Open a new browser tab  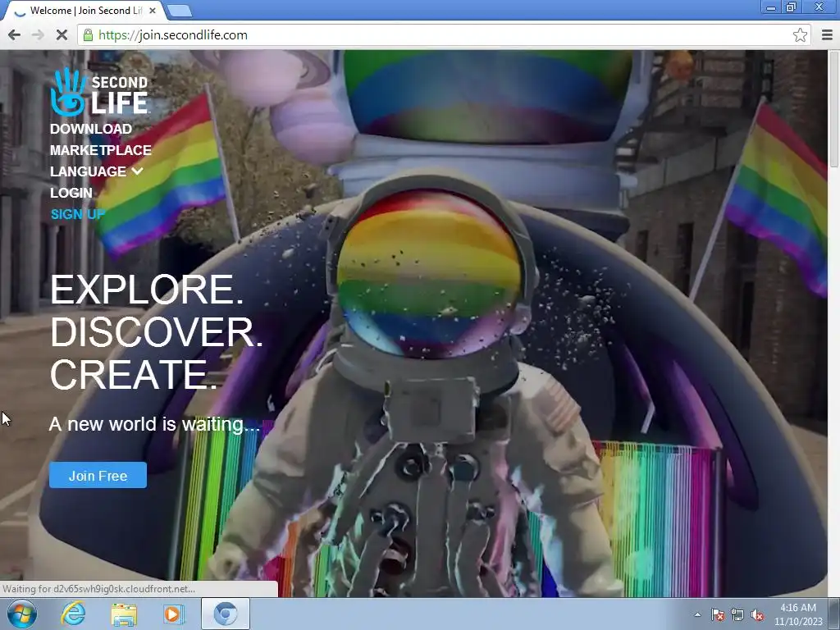(x=179, y=11)
